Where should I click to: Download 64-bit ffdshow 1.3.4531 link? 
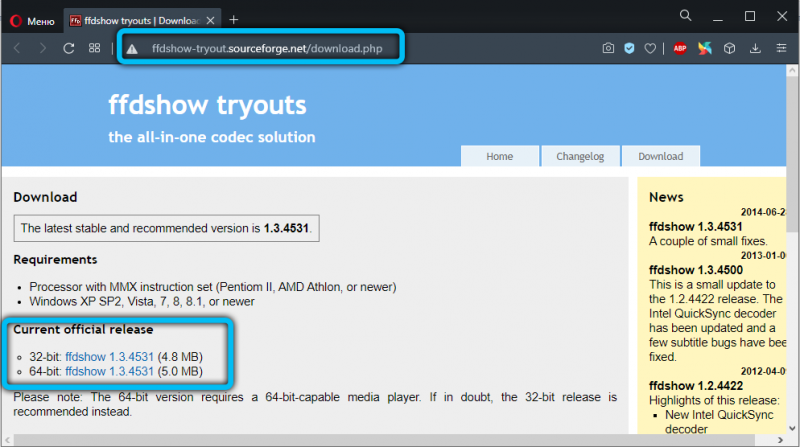click(x=109, y=371)
